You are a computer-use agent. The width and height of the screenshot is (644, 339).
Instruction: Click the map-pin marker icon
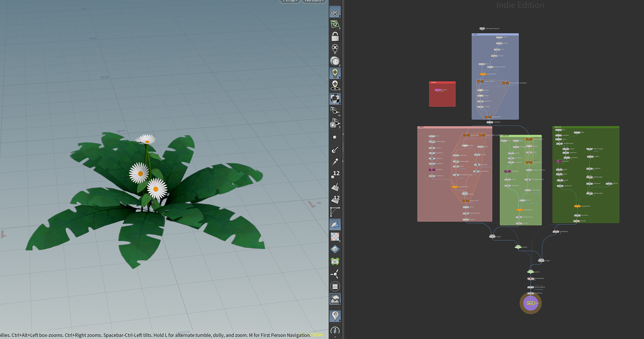point(335,316)
